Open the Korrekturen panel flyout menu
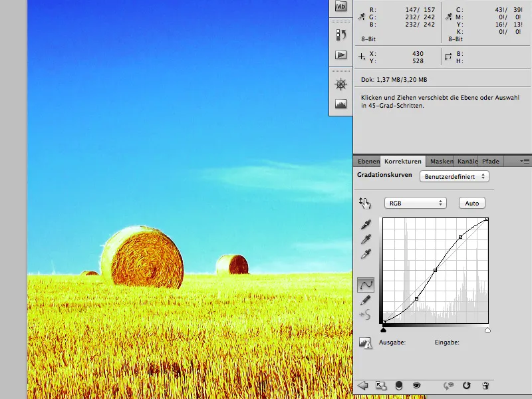The width and height of the screenshot is (532, 399). pos(525,161)
